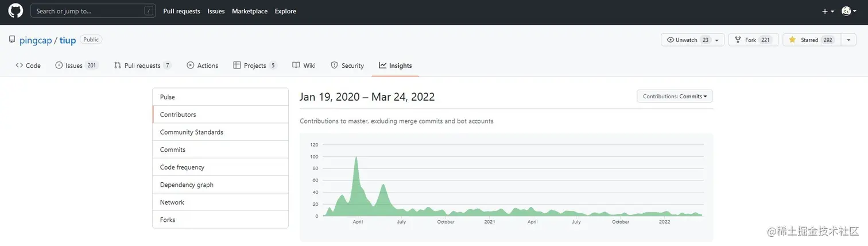Select Contributors in Insights sidebar
Image resolution: width=868 pixels, height=246 pixels.
pos(220,114)
